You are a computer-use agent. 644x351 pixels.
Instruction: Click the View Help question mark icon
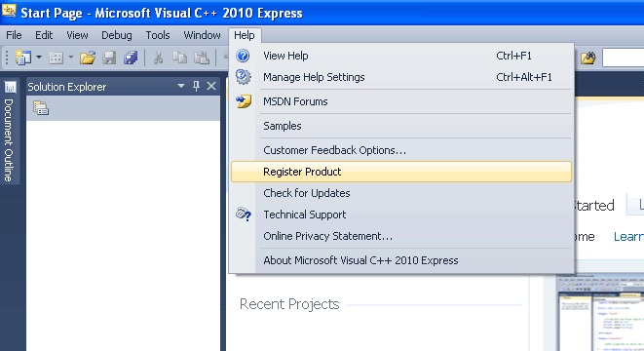coord(243,56)
